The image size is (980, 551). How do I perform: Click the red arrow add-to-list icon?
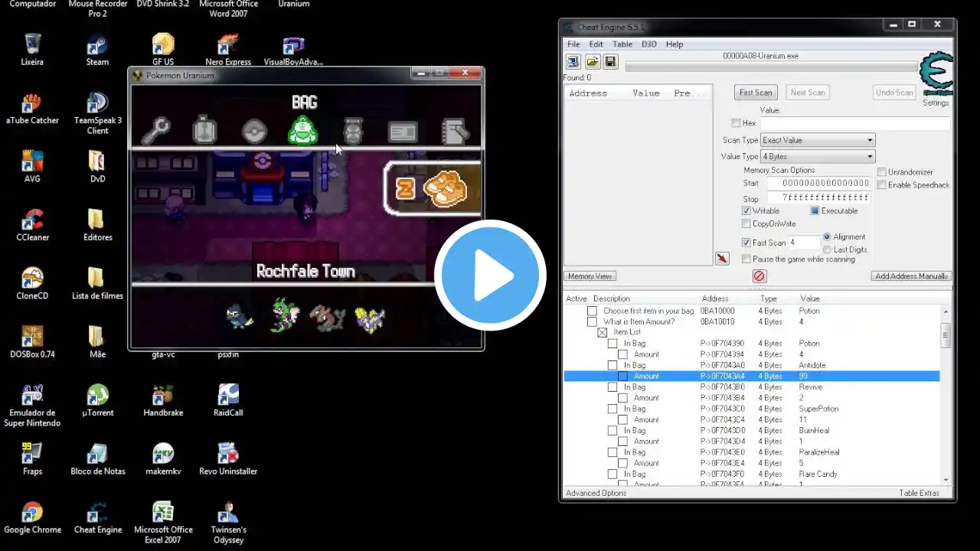[722, 259]
